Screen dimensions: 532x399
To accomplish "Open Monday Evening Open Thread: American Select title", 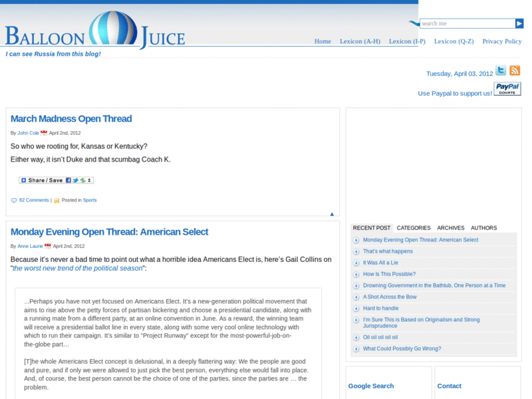I will coord(109,231).
